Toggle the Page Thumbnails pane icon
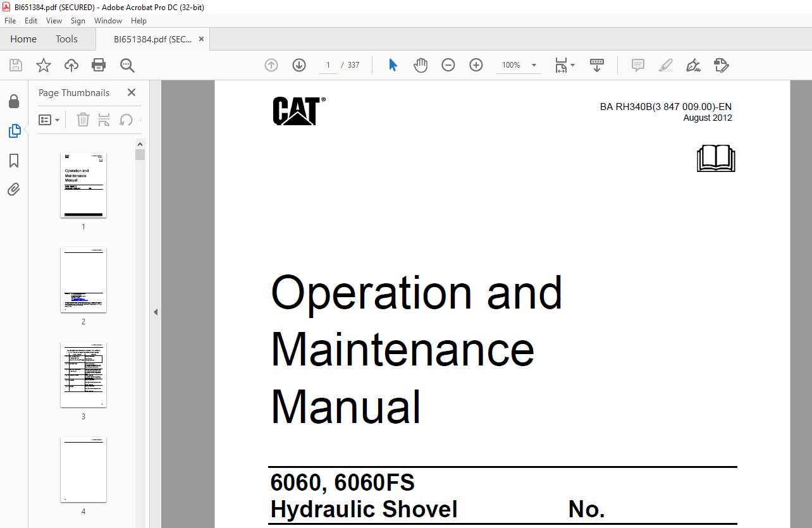Viewport: 812px width, 528px height. (14, 131)
